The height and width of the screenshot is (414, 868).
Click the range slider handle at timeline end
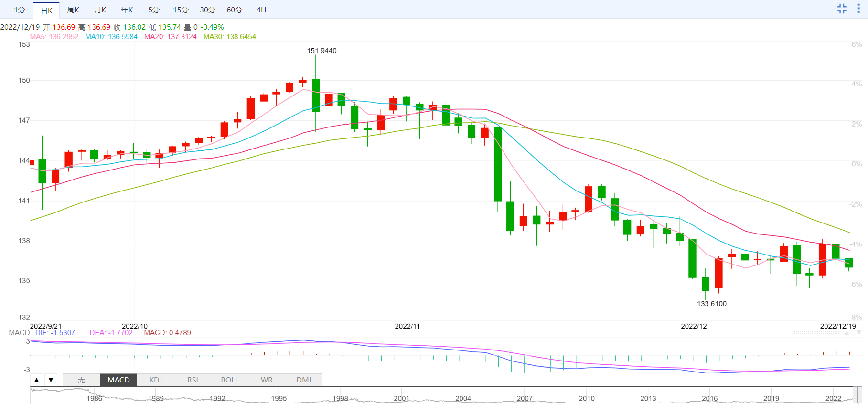tap(857, 395)
